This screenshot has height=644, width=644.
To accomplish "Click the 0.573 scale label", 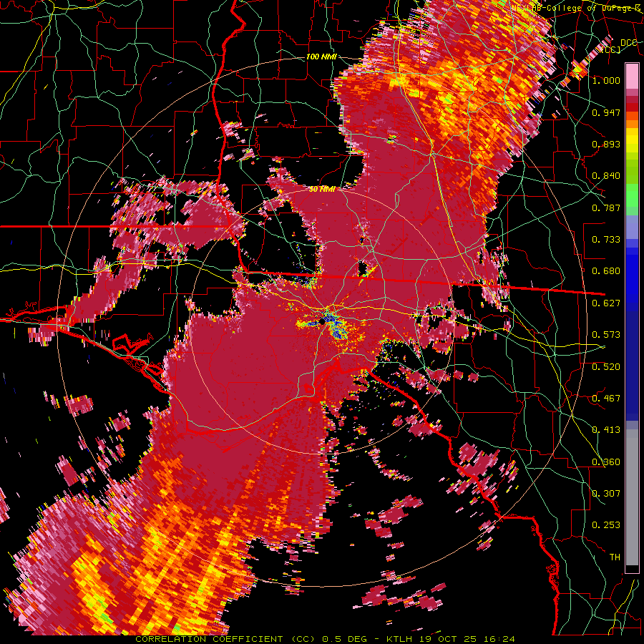I will pos(606,334).
